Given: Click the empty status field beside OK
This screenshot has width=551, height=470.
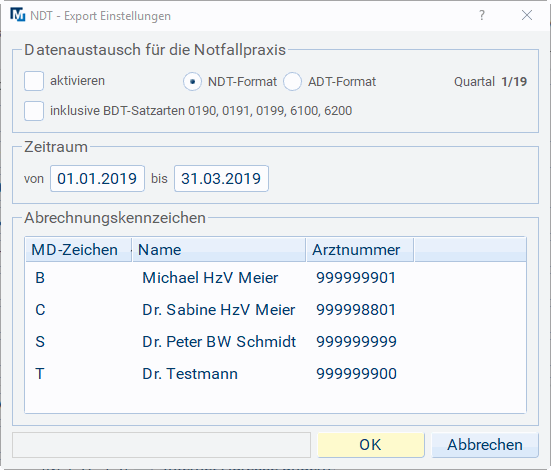Looking at the screenshot, I should 162,445.
